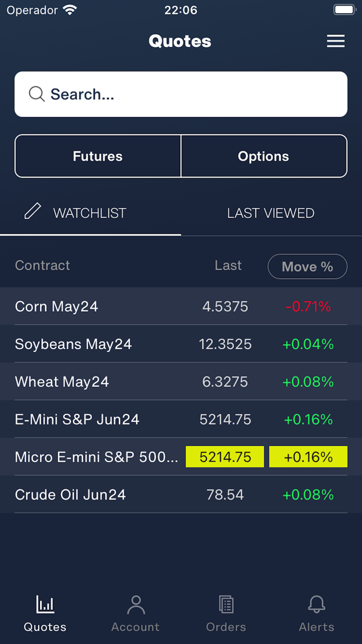The image size is (362, 644).
Task: Switch to Futures segment
Action: tap(98, 156)
